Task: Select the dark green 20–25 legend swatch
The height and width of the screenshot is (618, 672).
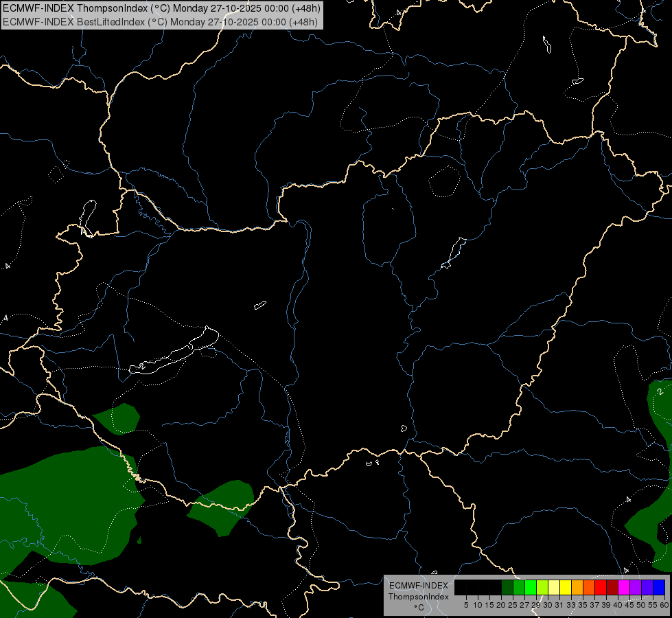Action: [x=507, y=587]
